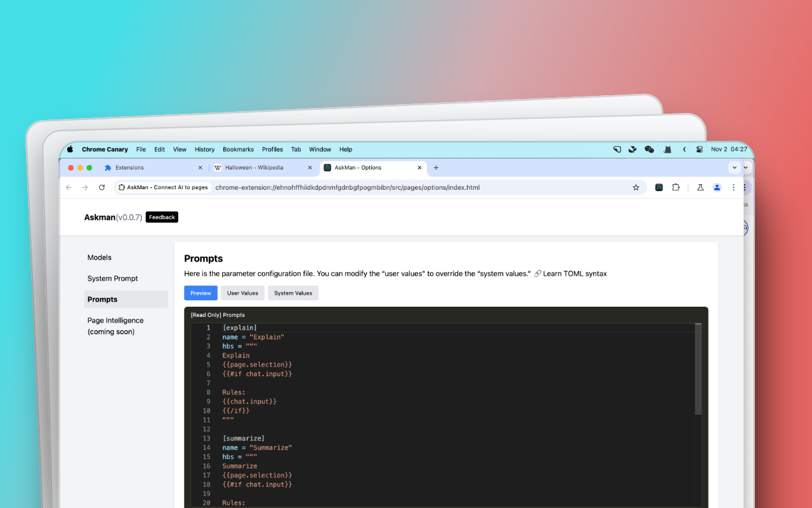This screenshot has height=508, width=812.
Task: Open a new tab with the plus button
Action: (436, 168)
